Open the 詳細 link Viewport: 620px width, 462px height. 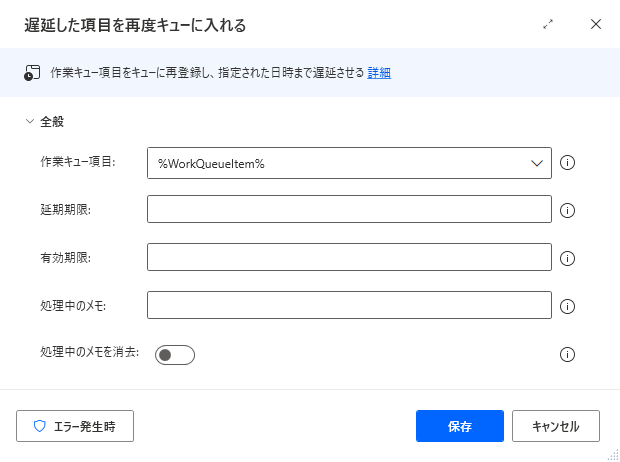click(379, 73)
